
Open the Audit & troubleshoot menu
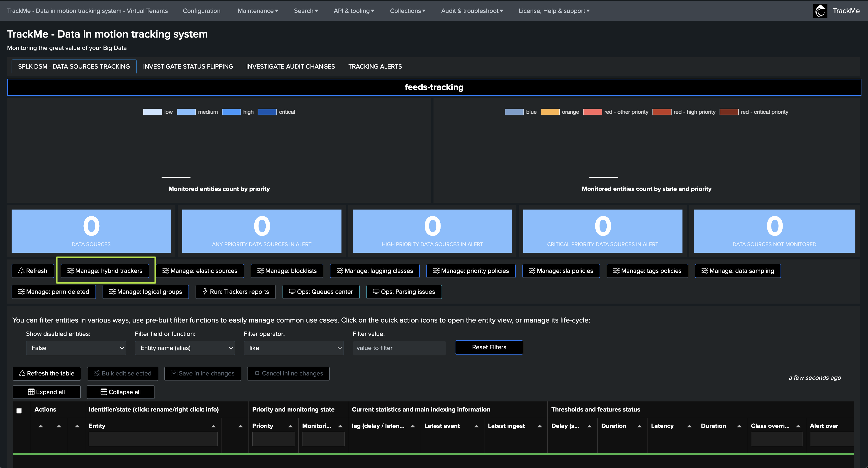pos(472,11)
